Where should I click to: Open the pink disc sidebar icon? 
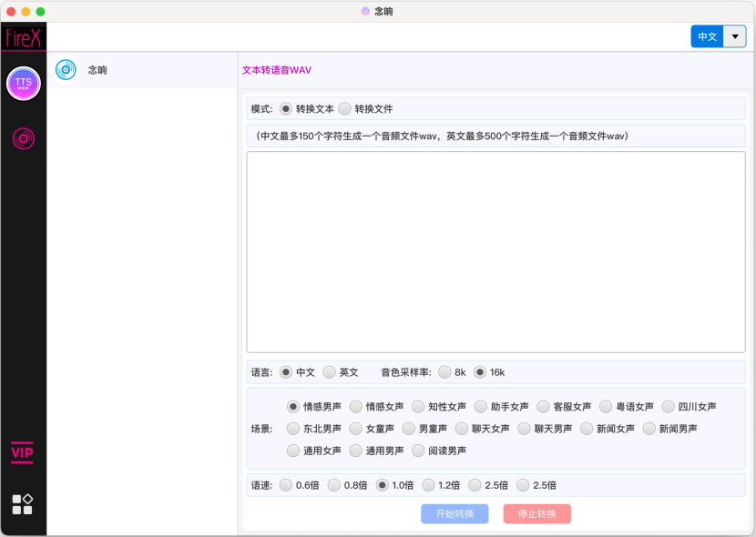coord(23,138)
